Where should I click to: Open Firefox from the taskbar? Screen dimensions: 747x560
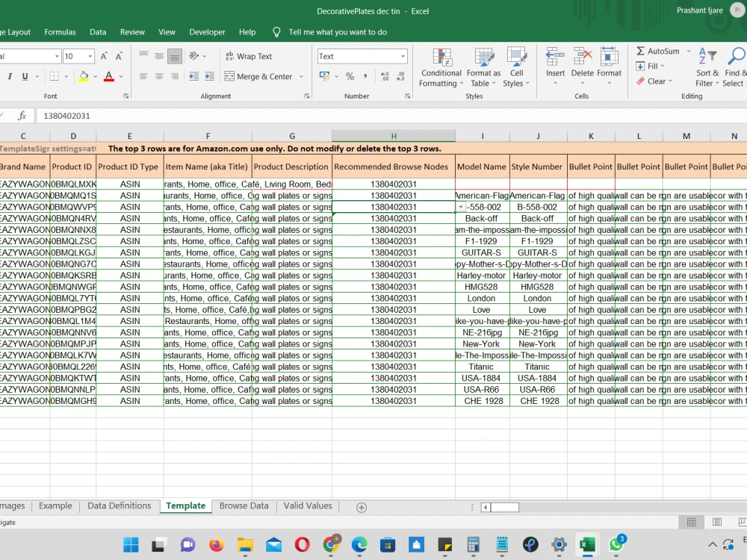[217, 544]
